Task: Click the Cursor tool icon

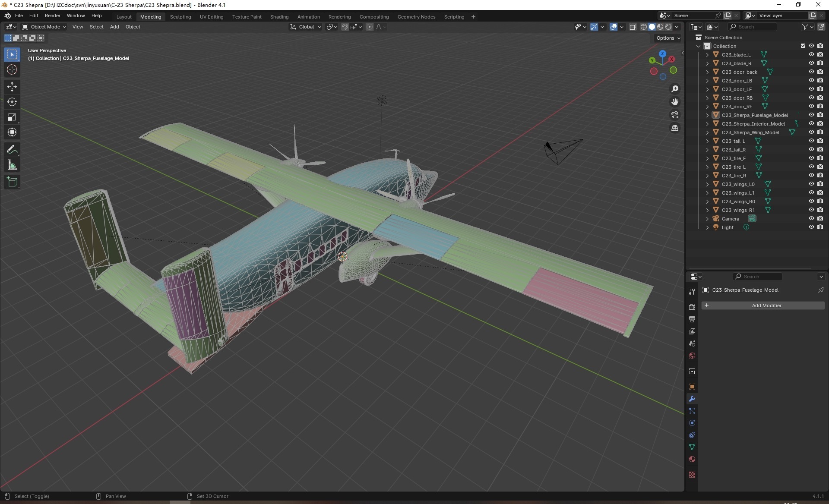Action: tap(12, 69)
